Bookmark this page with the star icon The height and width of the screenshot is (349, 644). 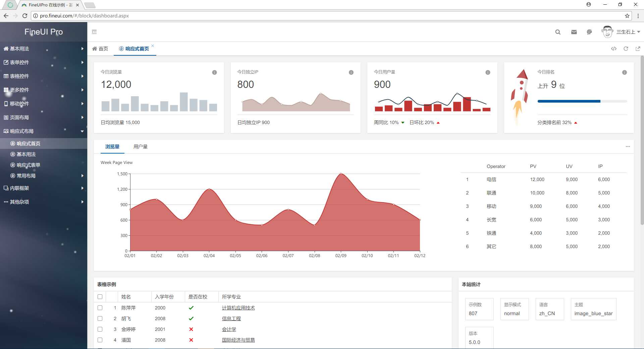(627, 16)
